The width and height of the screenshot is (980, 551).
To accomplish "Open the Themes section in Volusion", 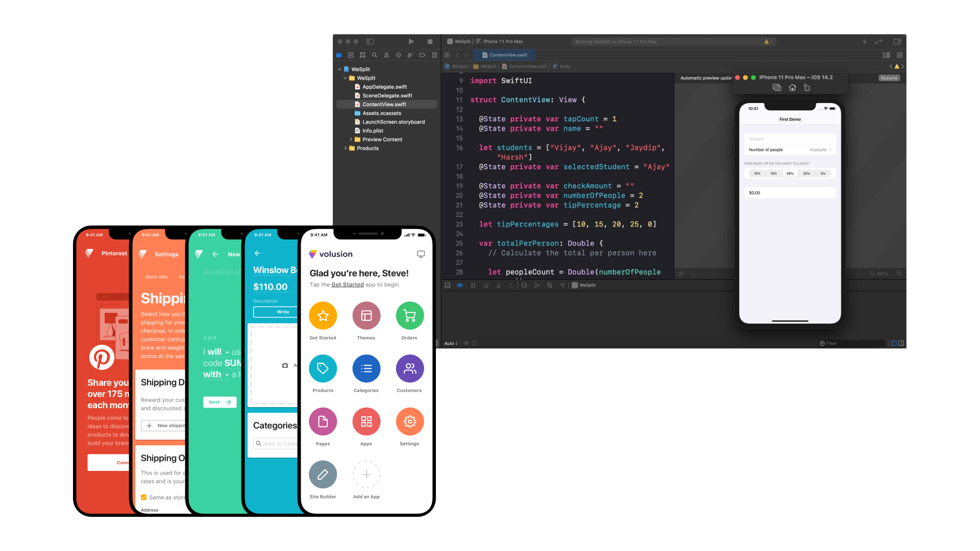I will point(366,315).
